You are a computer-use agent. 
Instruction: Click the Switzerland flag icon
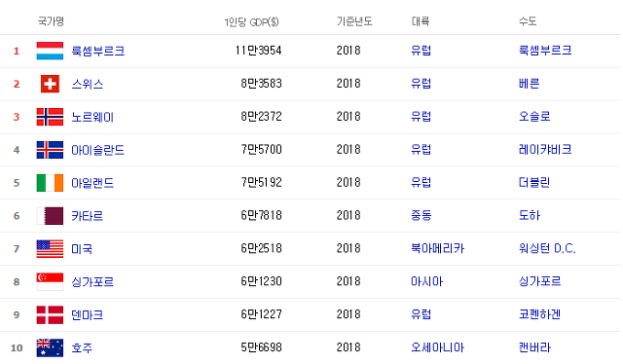50,84
